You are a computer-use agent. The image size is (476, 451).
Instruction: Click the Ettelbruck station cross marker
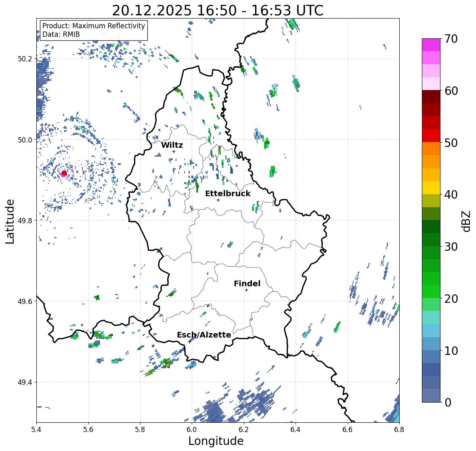[218, 200]
